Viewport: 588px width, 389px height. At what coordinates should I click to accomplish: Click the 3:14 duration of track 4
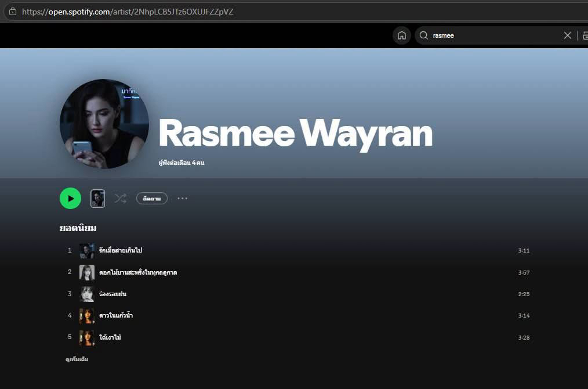pos(524,315)
